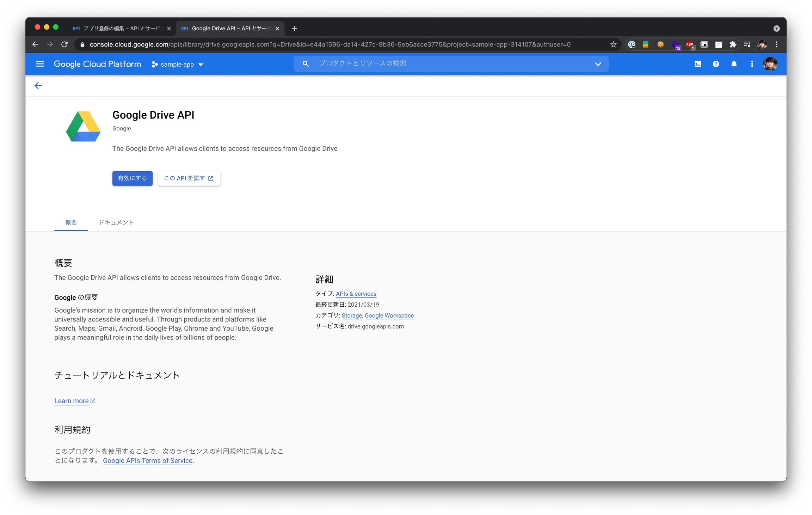Expand the search bar dropdown chevron
The width and height of the screenshot is (812, 515).
(598, 64)
